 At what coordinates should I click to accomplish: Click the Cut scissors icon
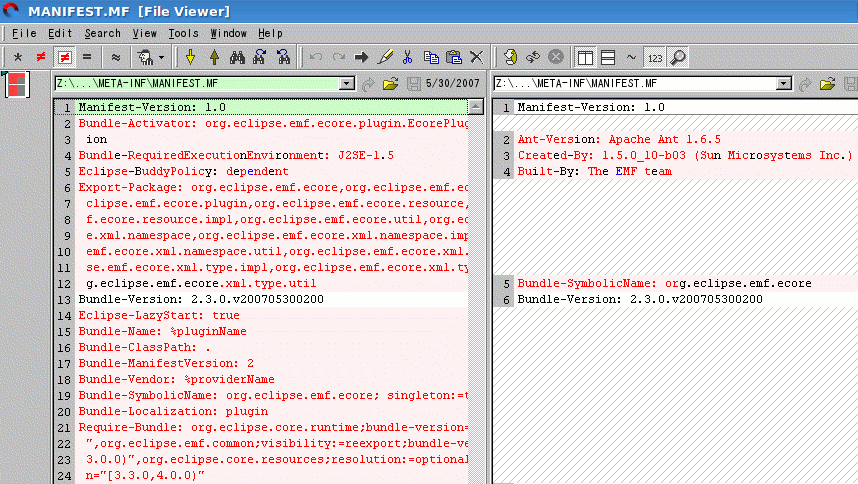tap(408, 57)
